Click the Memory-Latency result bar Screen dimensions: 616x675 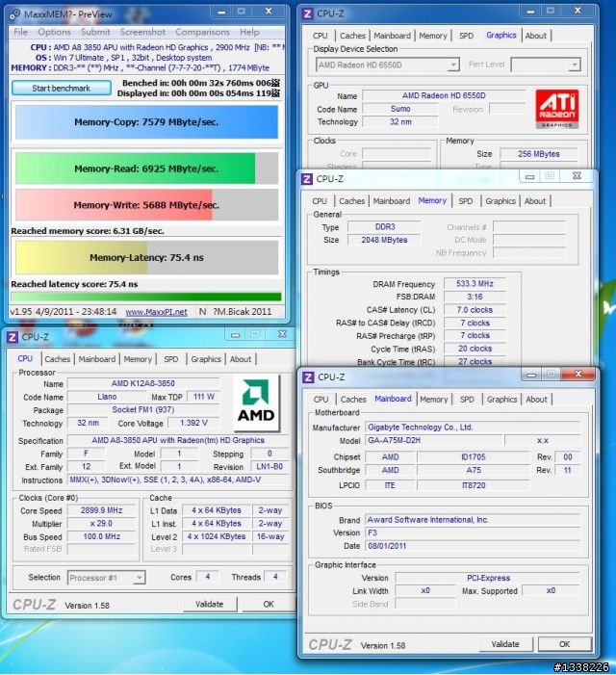point(146,257)
